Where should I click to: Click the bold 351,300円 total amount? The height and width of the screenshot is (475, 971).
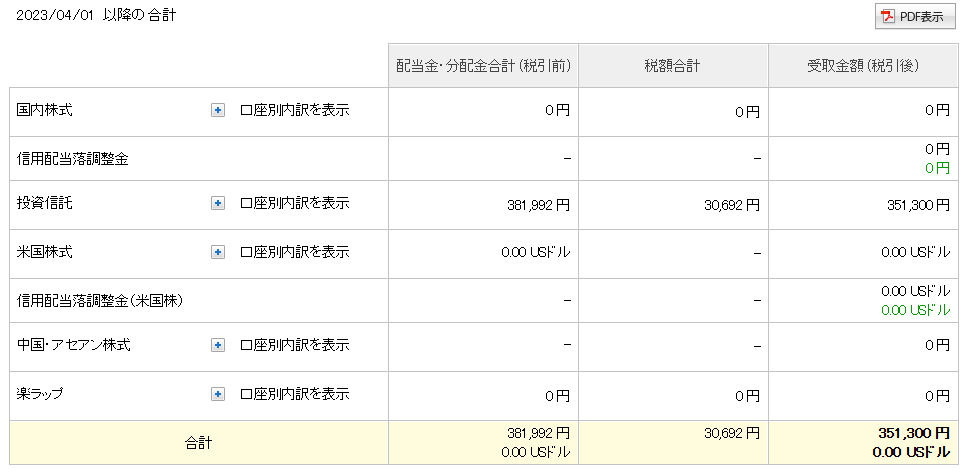pos(910,433)
